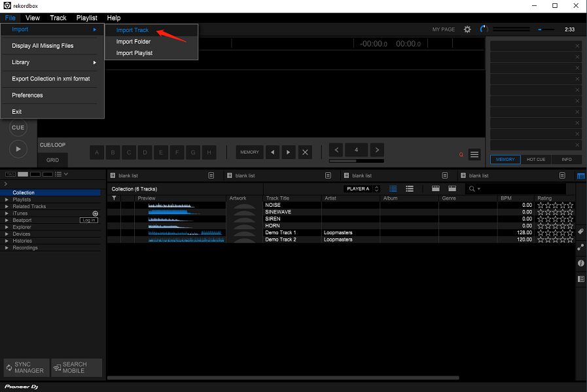Switch to the HOT CUE tab
Image resolution: width=587 pixels, height=392 pixels.
click(536, 160)
